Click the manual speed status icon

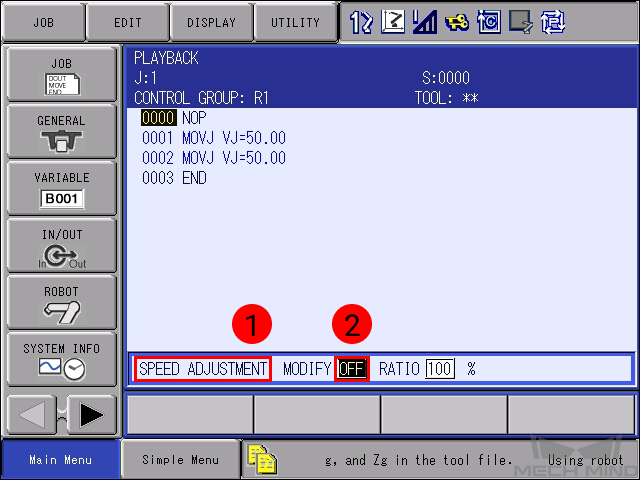point(424,22)
